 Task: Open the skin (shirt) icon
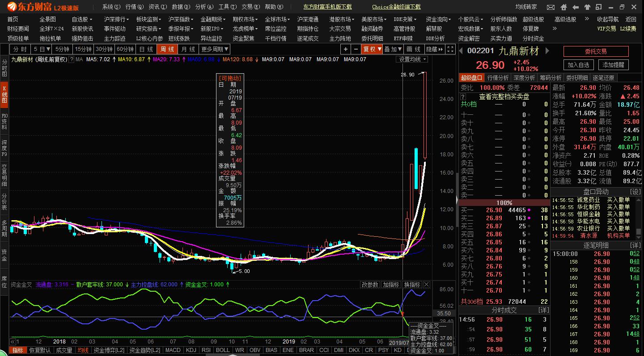coord(588,7)
